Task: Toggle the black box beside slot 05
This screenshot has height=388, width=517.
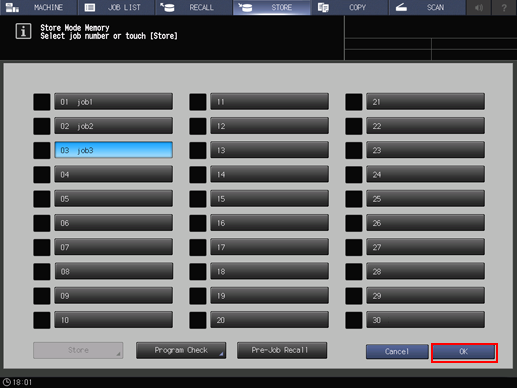Action: [42, 199]
